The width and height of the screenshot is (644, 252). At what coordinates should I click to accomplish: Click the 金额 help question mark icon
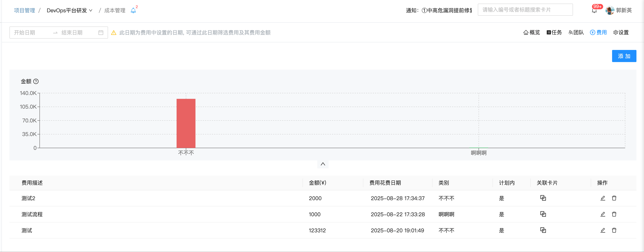(x=36, y=81)
